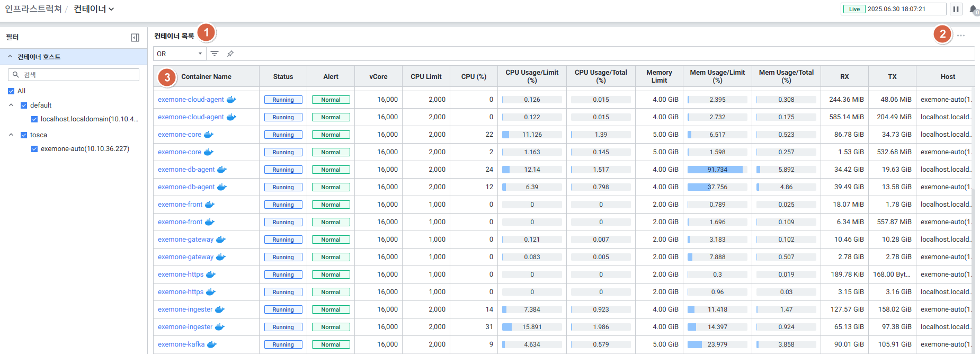
Task: Collapse the default tree group
Action: [x=11, y=105]
